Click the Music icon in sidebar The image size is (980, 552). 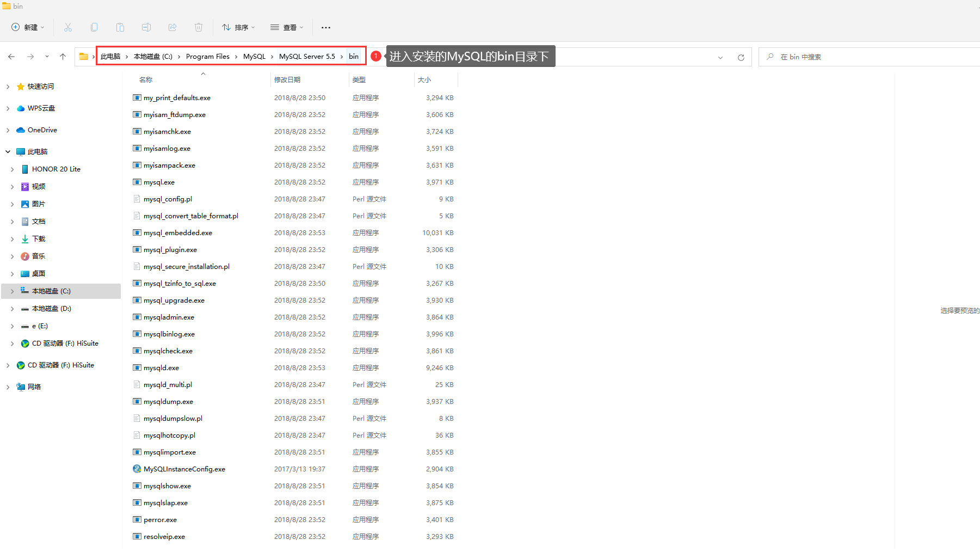(25, 256)
